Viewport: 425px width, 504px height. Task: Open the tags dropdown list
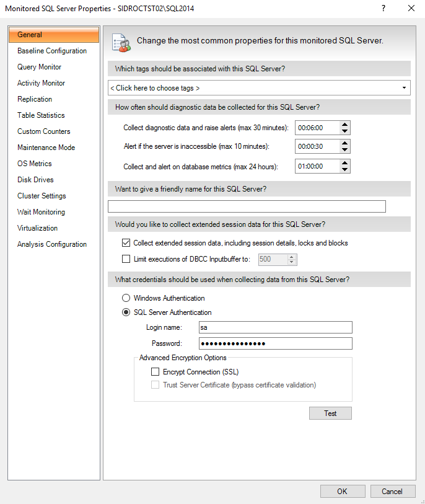pos(404,88)
